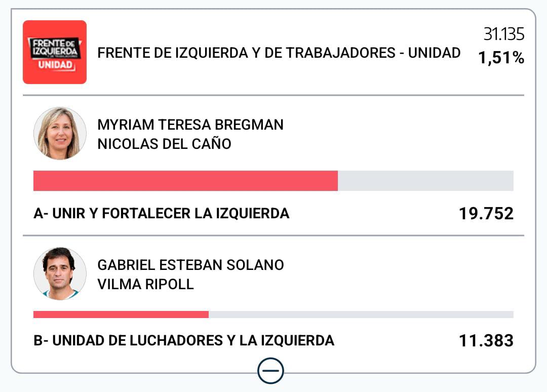Viewport: 547px width, 392px height.
Task: Click the name Vilma Ripoll
Action: (x=145, y=284)
